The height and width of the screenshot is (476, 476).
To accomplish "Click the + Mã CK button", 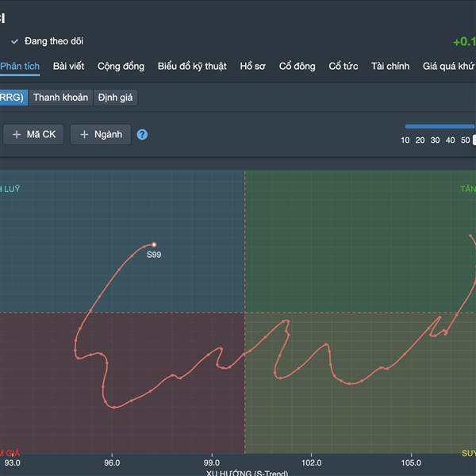I will point(33,135).
